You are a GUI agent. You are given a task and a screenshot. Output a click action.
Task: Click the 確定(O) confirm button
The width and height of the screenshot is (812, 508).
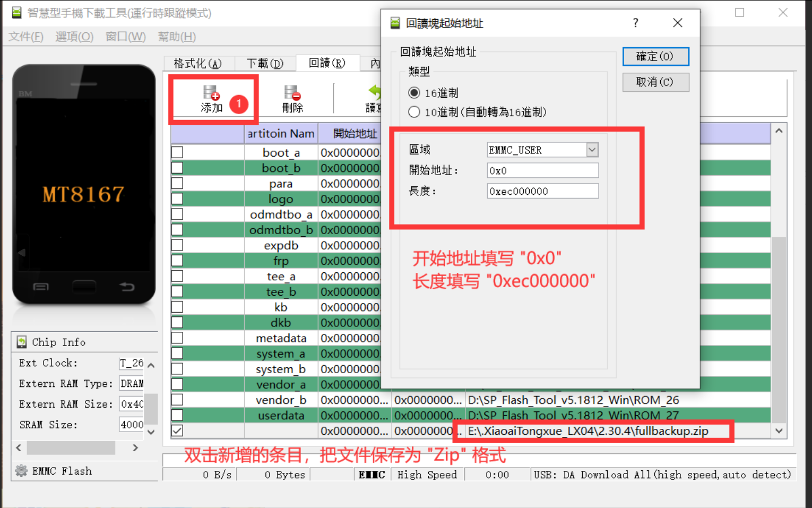(655, 56)
